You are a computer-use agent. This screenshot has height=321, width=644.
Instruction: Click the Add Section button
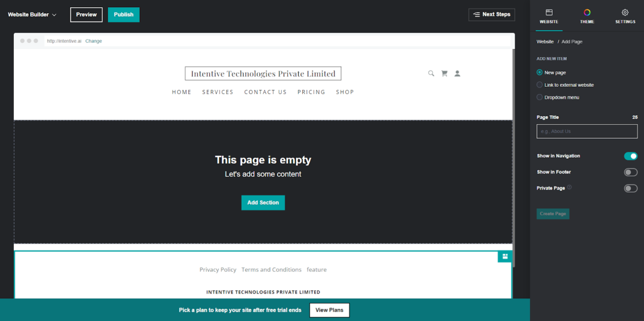263,202
